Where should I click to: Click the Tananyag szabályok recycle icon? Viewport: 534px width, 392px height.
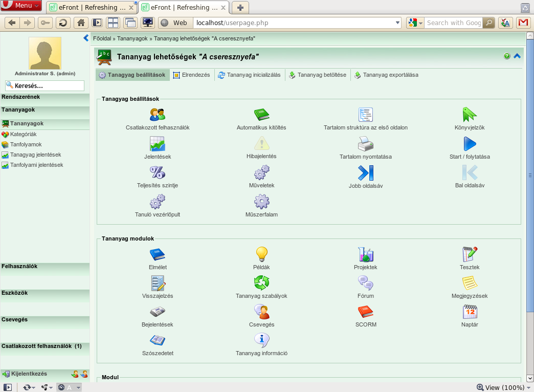click(261, 282)
